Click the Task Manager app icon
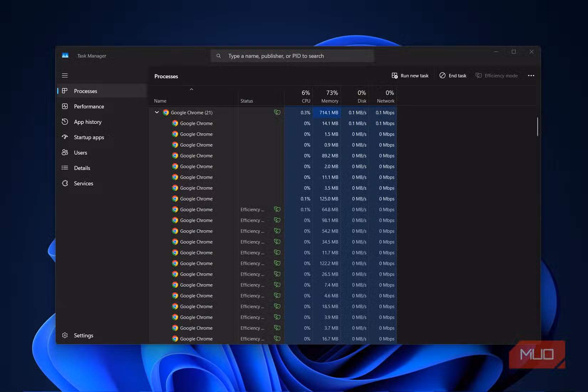This screenshot has width=588, height=392. point(65,56)
